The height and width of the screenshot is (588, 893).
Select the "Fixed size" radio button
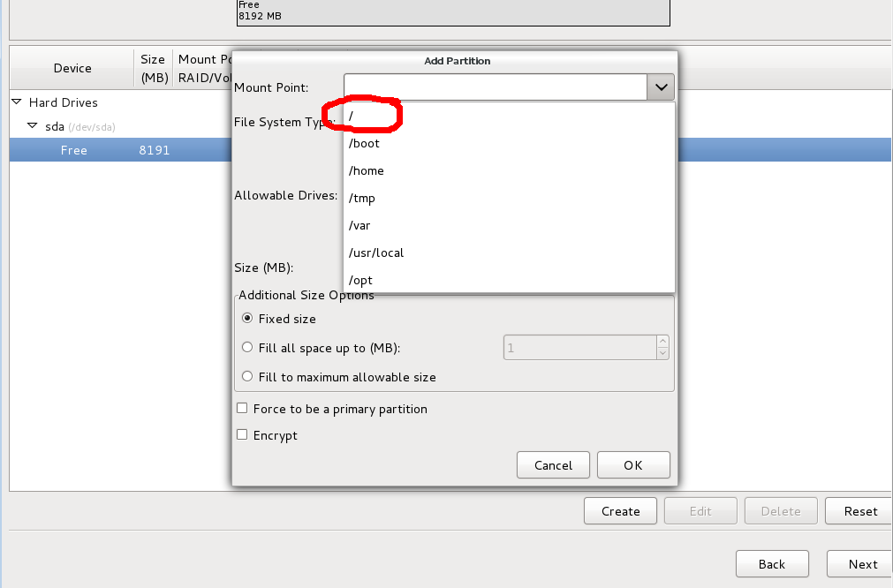coord(247,319)
